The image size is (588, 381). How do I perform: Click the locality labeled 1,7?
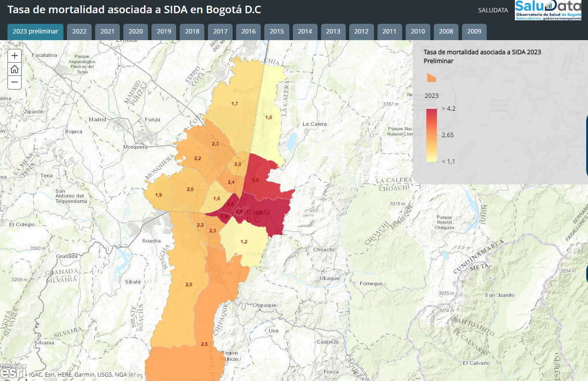(234, 103)
